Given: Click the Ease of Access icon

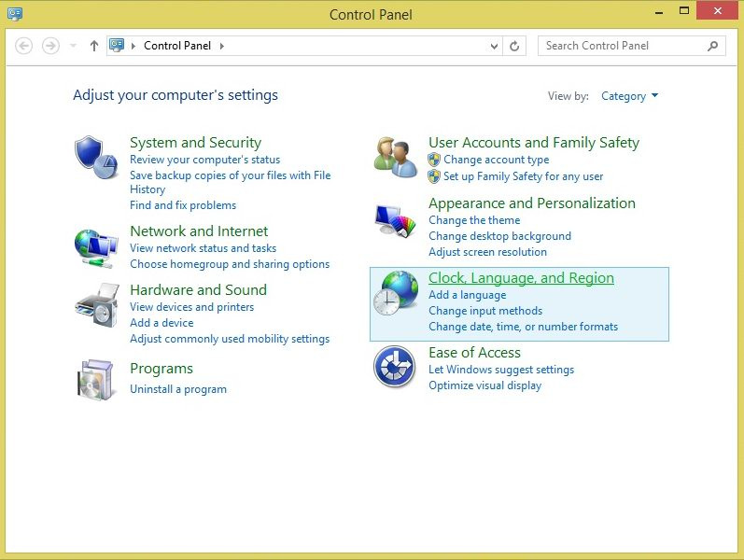Looking at the screenshot, I should coord(395,366).
